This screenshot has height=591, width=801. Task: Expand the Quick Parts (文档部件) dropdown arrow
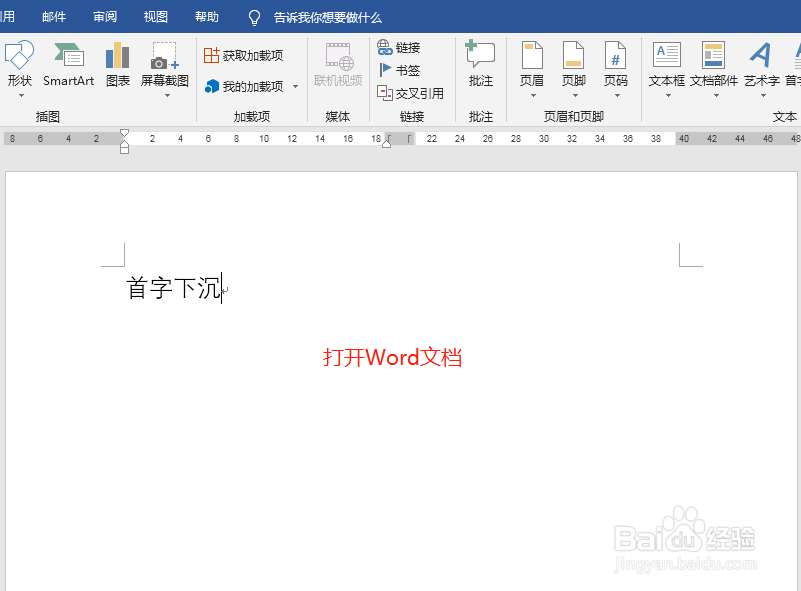[x=716, y=96]
